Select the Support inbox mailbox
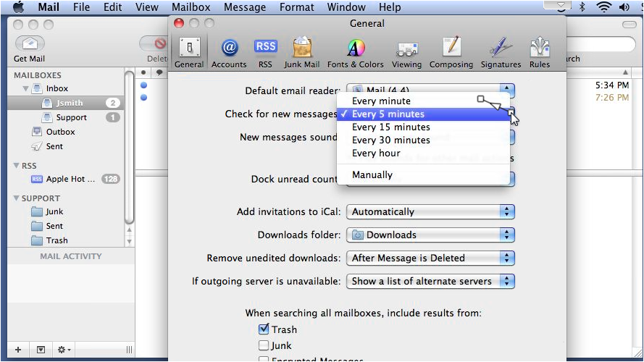This screenshot has height=362, width=644. click(65, 117)
